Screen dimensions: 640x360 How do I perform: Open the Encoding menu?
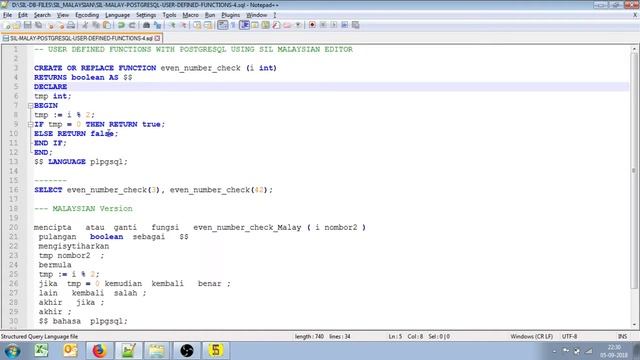(87, 15)
